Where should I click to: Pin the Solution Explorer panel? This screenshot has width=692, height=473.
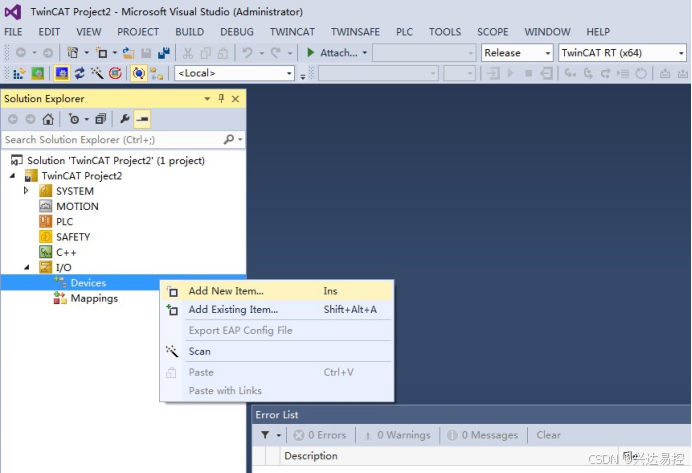221,98
